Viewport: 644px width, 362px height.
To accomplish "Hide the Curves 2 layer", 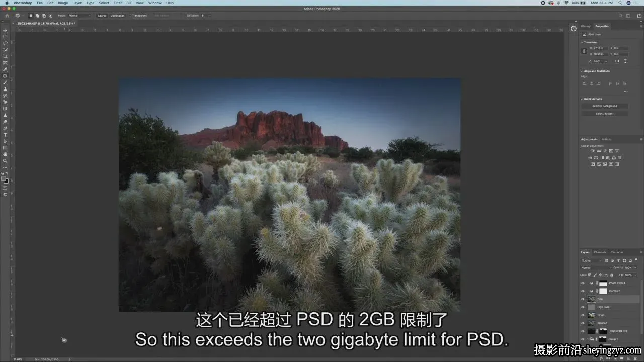I will click(x=583, y=291).
